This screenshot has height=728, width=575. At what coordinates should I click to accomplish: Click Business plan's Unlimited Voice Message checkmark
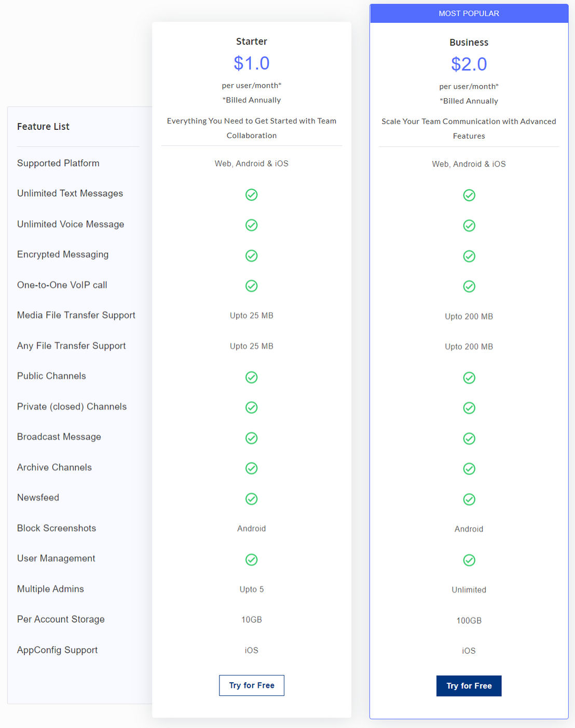(469, 225)
